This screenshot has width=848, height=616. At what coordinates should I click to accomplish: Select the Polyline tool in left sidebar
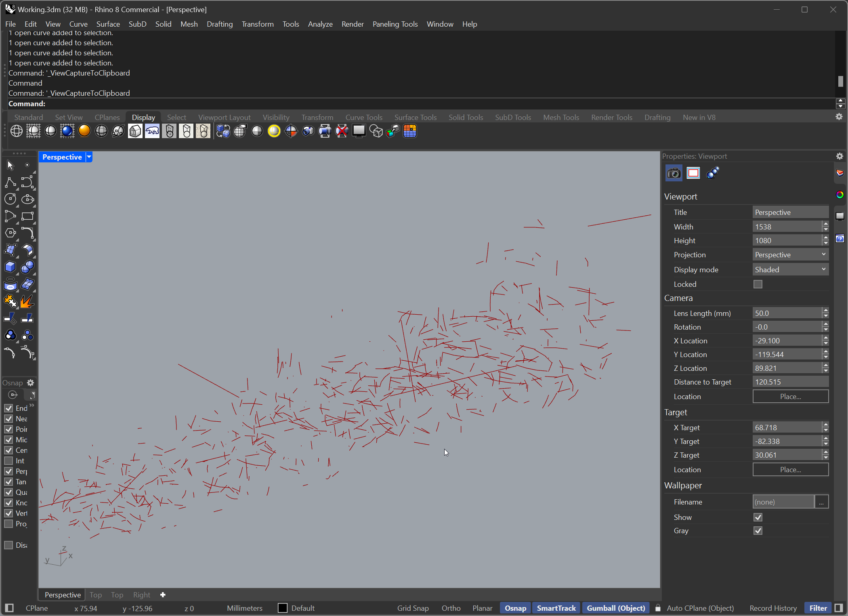click(x=10, y=183)
